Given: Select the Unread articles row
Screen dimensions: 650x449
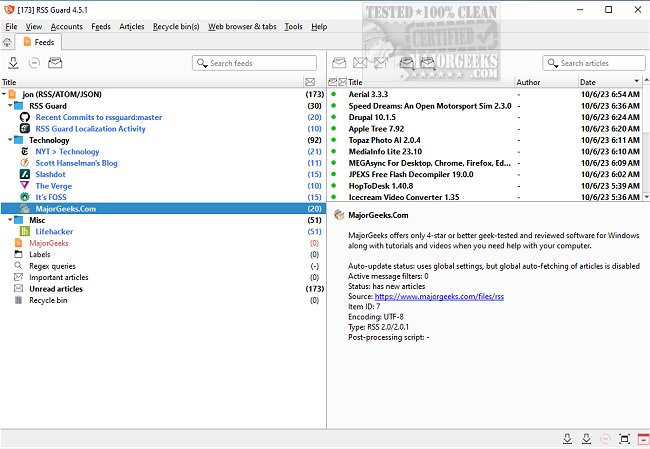Looking at the screenshot, I should click(x=163, y=289).
